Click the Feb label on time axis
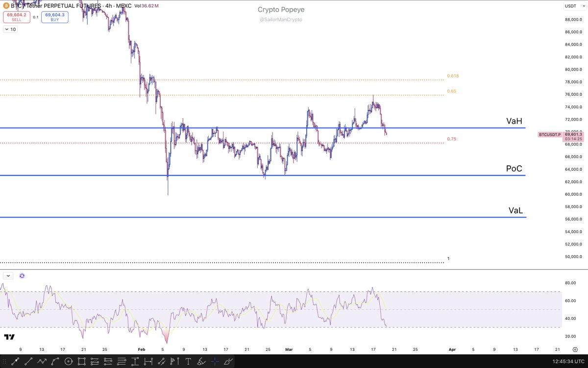Image resolution: width=588 pixels, height=368 pixels. tap(141, 349)
